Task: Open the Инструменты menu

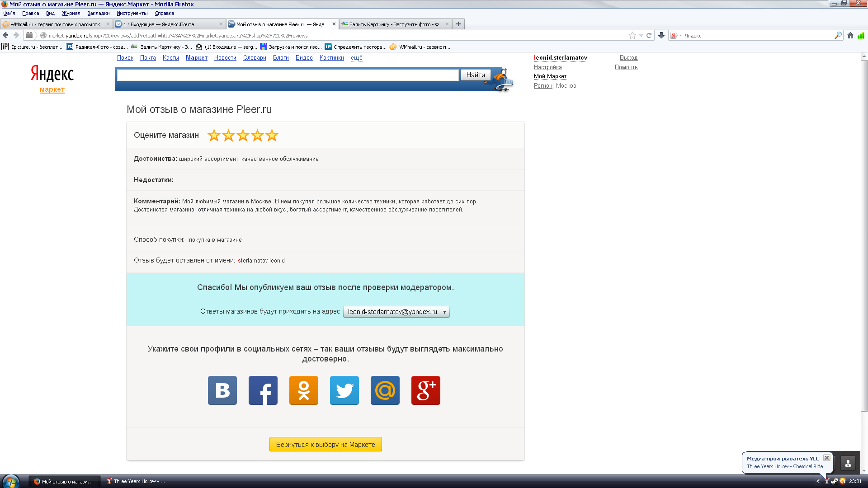Action: [132, 13]
